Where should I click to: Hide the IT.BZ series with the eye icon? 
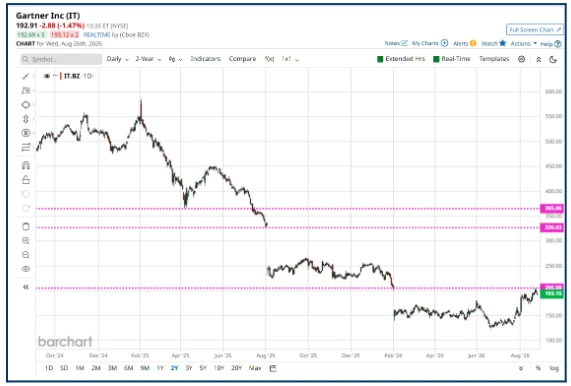pyautogui.click(x=47, y=76)
